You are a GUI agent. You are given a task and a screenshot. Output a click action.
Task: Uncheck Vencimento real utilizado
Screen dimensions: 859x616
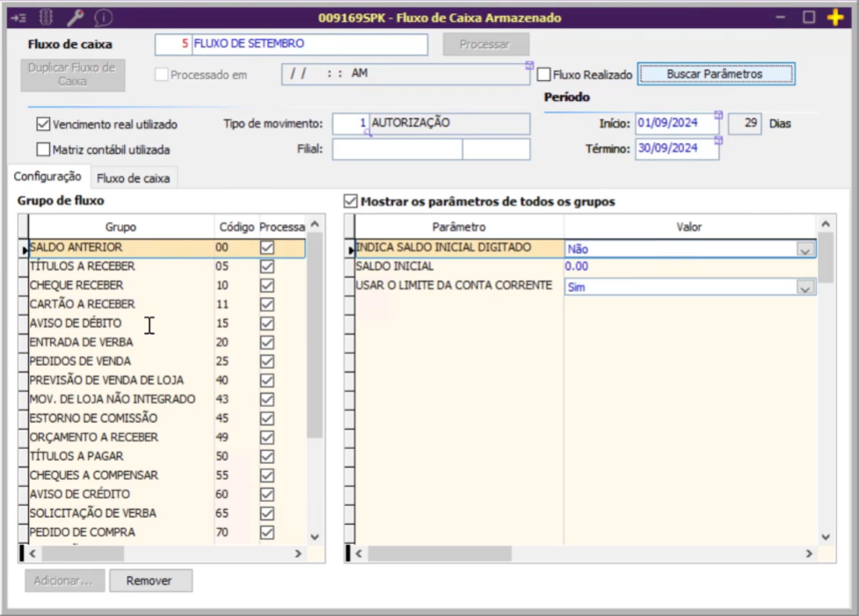43,125
